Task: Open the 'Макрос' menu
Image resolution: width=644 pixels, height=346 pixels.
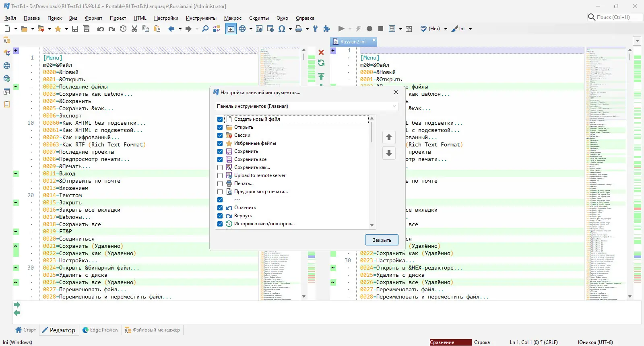Action: point(233,18)
